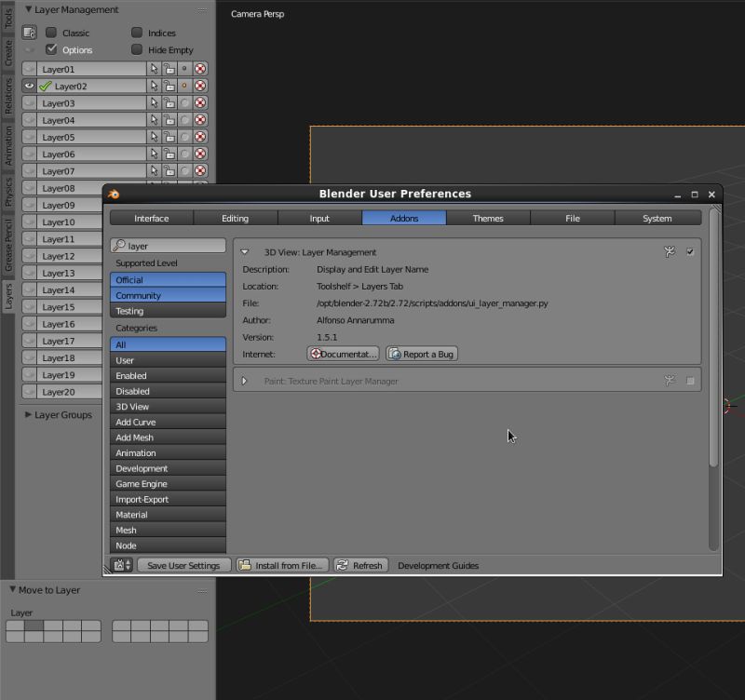Click the red delete icon on Layer03

pyautogui.click(x=198, y=102)
